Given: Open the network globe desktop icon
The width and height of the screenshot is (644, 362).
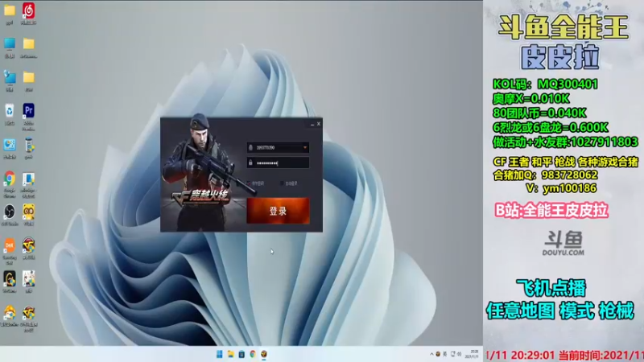Looking at the screenshot, I should [x=10, y=77].
